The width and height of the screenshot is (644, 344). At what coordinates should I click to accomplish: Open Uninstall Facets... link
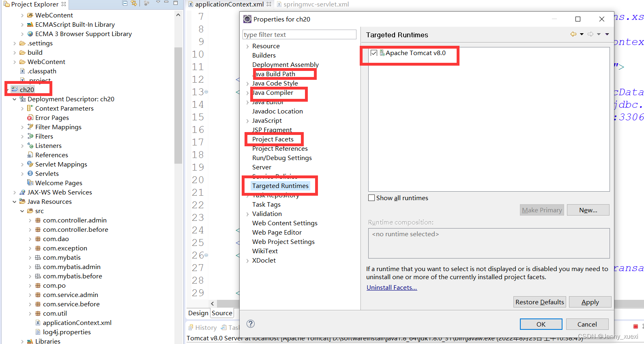pos(392,287)
